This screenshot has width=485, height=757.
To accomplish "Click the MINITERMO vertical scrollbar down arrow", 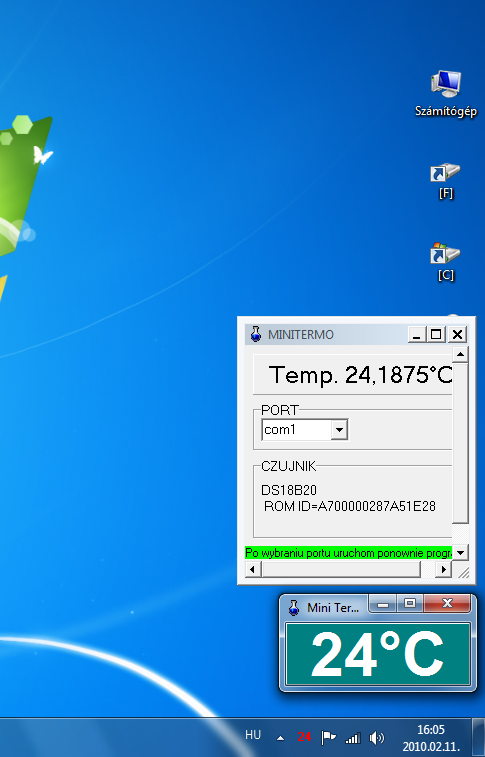I will click(x=460, y=552).
